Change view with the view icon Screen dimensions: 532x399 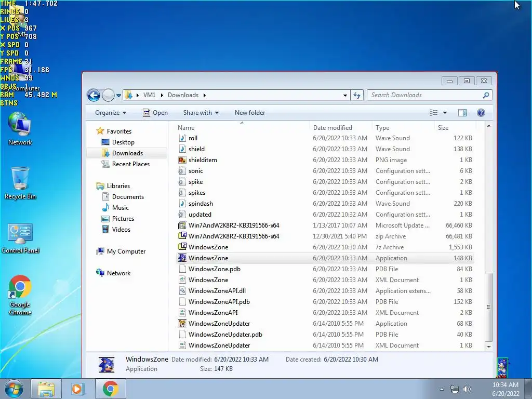(x=434, y=113)
